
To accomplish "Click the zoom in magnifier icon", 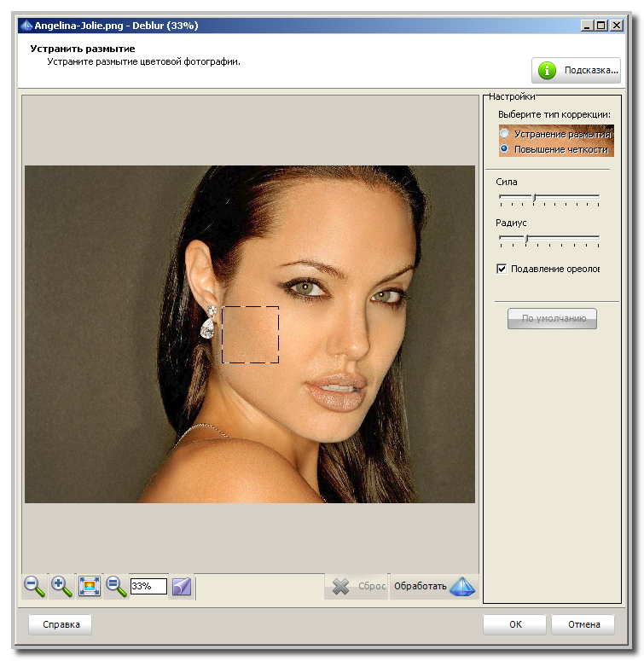I will (x=61, y=586).
